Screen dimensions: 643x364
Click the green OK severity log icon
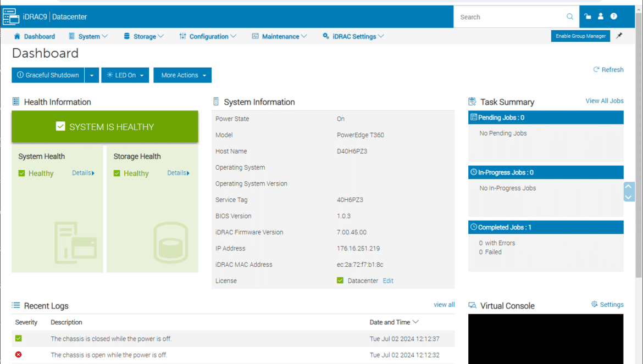point(19,338)
